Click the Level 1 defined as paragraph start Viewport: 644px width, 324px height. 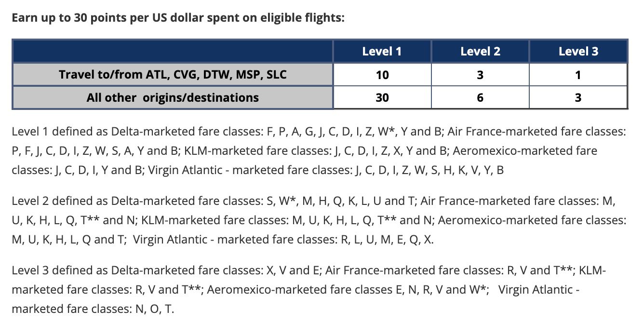[59, 131]
